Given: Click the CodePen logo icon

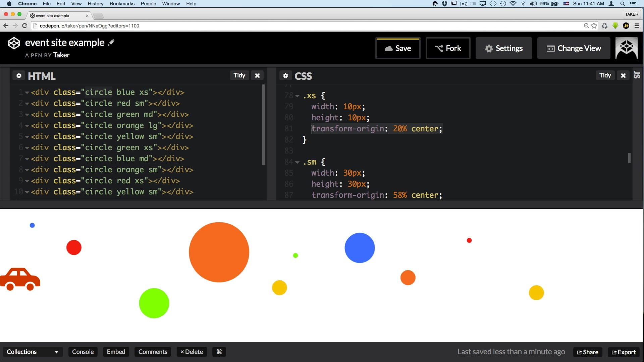Looking at the screenshot, I should (x=14, y=43).
